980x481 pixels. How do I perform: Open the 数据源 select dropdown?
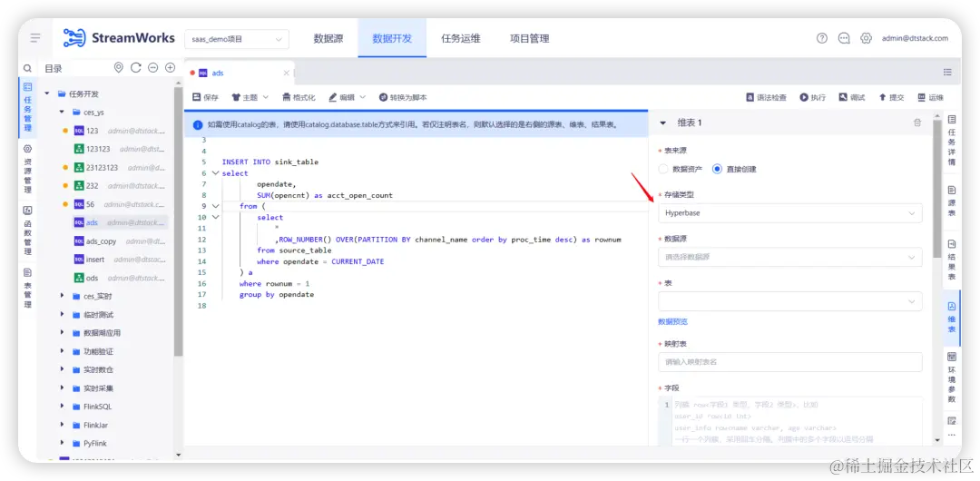(790, 257)
